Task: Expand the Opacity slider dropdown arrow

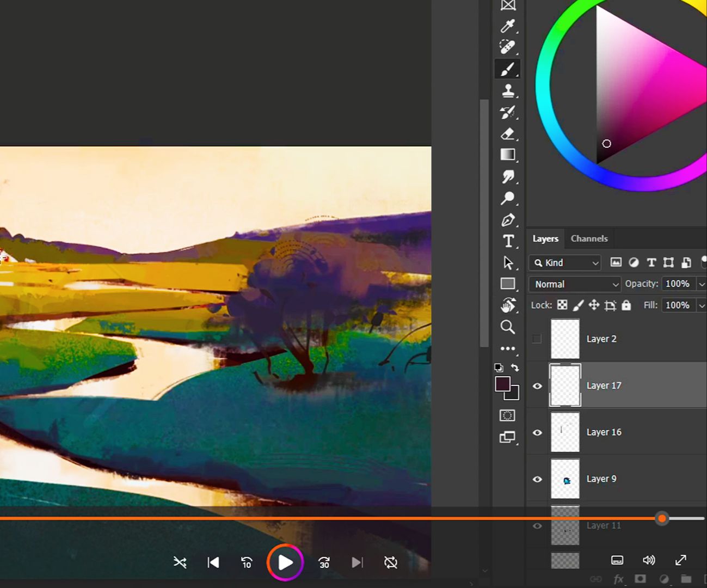Action: coord(702,284)
